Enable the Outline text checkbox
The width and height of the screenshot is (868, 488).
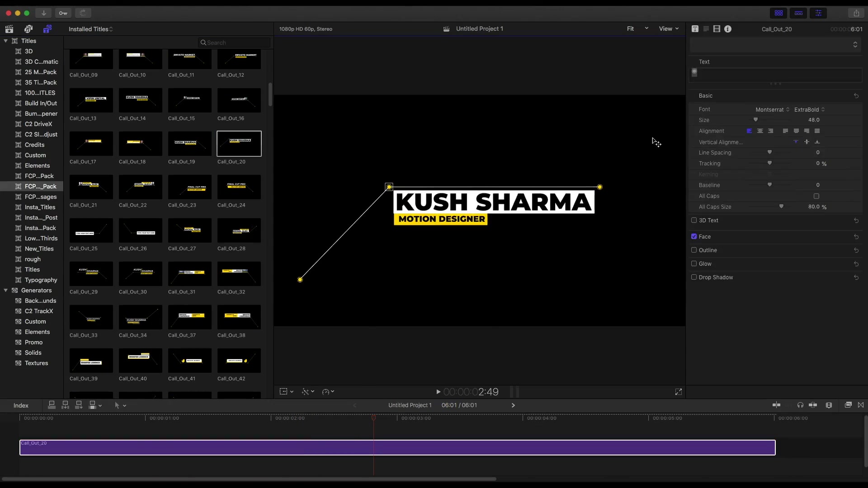click(x=694, y=250)
